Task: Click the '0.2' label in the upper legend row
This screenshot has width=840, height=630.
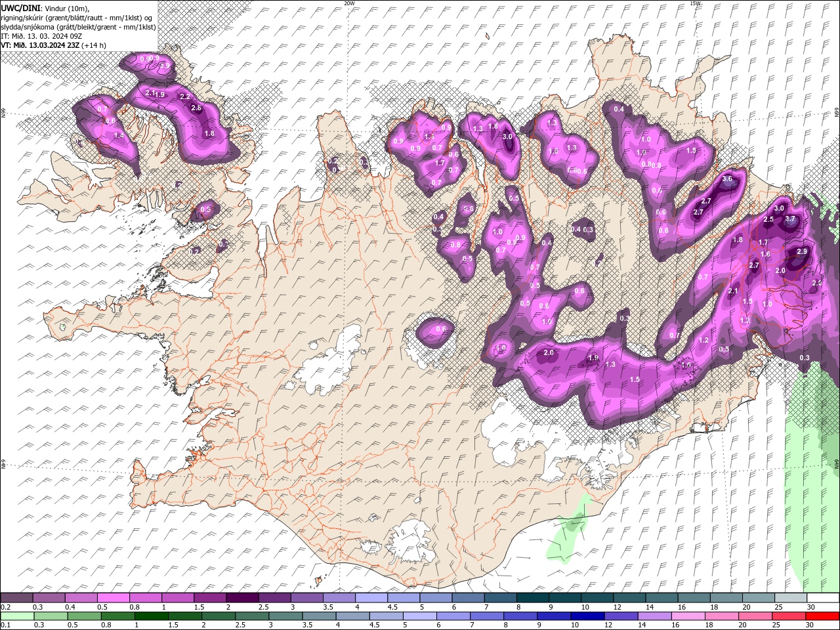Action: 5,607
